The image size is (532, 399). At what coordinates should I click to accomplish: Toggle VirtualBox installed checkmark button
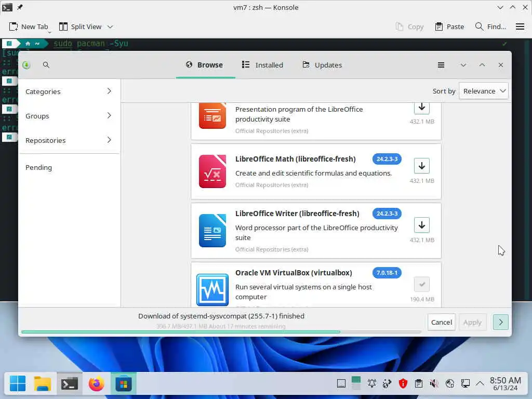422,284
